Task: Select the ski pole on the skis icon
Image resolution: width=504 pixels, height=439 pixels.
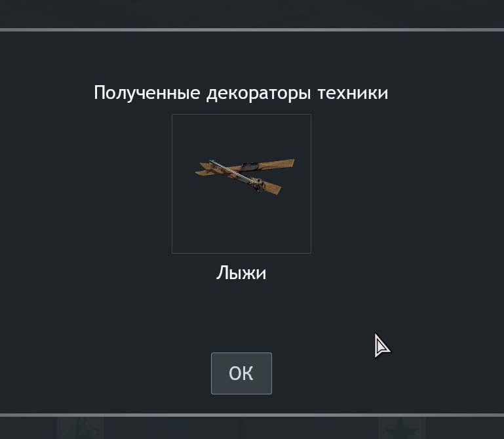Action: [235, 172]
